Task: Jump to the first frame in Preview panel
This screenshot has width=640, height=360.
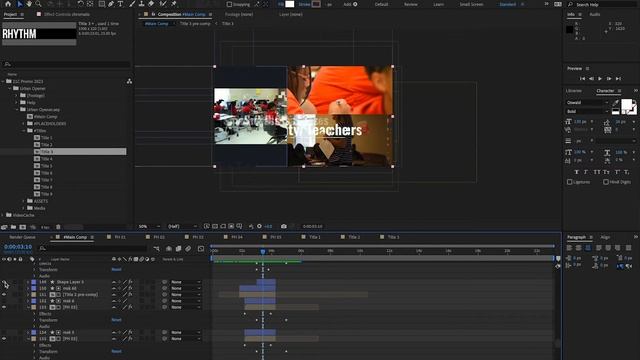Action: point(582,78)
